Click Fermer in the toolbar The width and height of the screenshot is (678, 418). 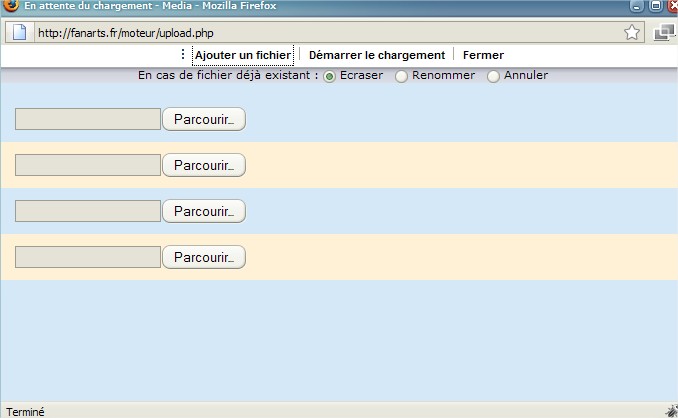[x=483, y=55]
